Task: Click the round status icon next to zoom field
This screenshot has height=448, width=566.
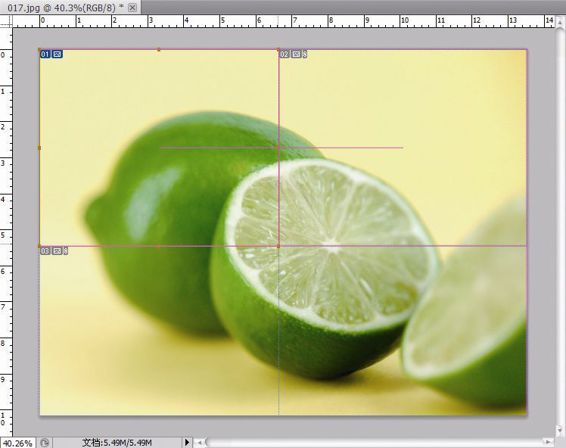Action: 44,443
